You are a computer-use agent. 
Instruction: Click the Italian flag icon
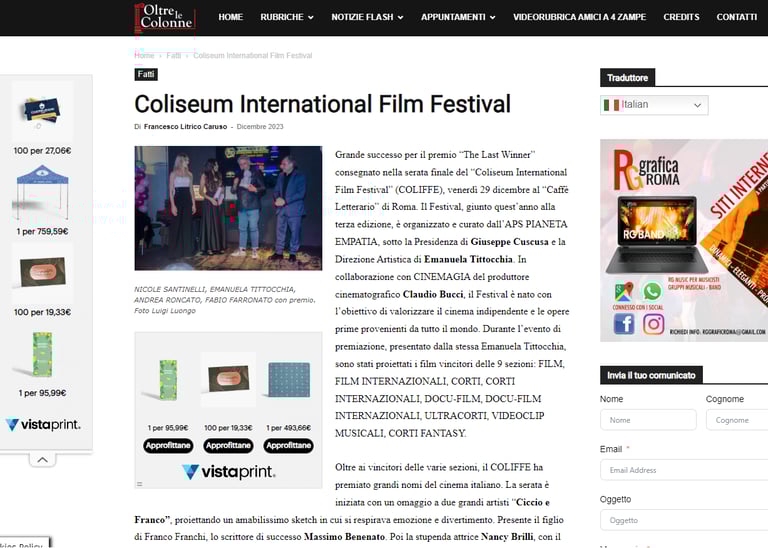[x=611, y=105]
